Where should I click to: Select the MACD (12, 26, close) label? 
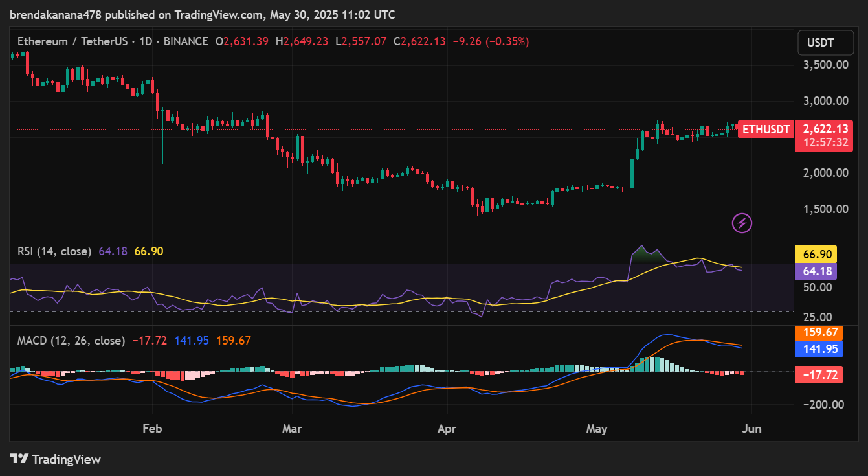pos(71,340)
